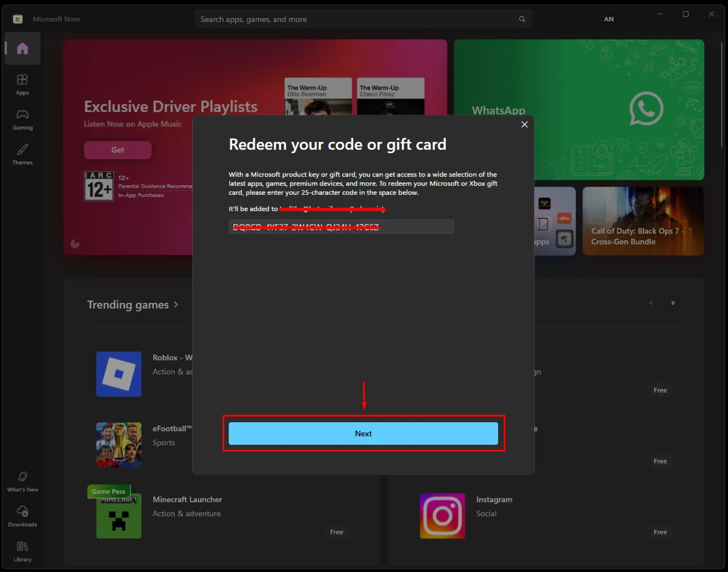Click the Next button in redeem dialog
This screenshot has height=572, width=728.
(363, 434)
